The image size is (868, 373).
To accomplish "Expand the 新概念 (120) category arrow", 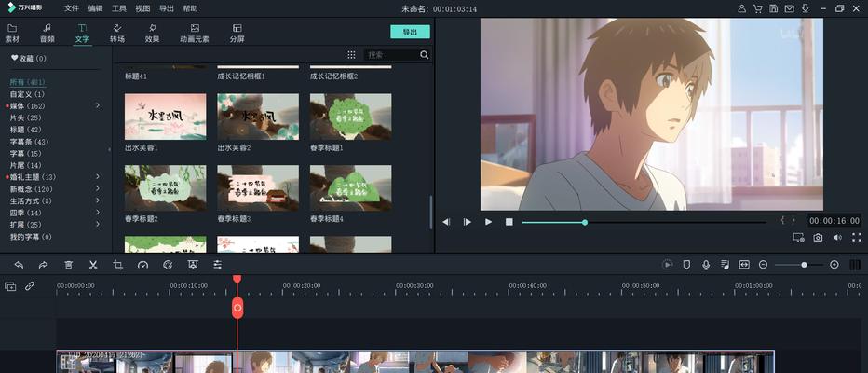I will click(x=98, y=188).
